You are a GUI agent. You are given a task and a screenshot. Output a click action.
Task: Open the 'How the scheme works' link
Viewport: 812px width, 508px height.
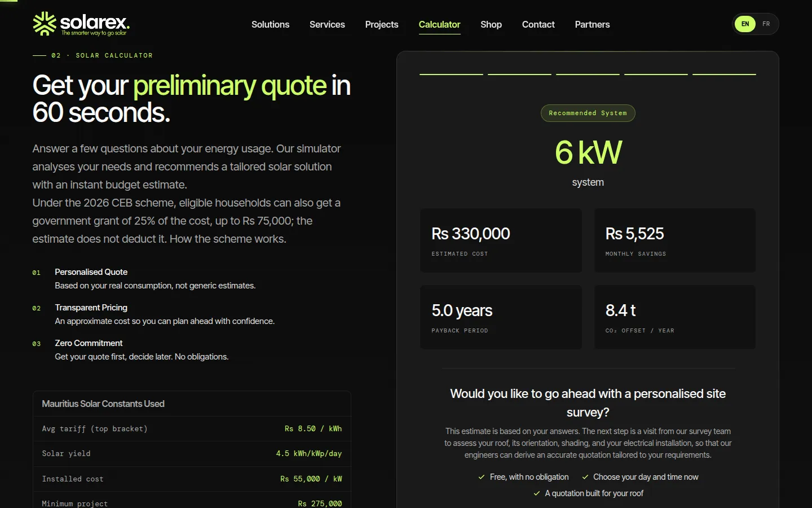click(228, 239)
